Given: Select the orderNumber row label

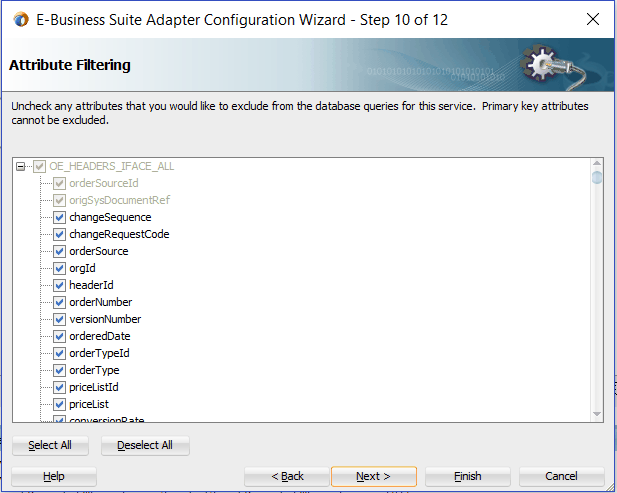Looking at the screenshot, I should [101, 302].
